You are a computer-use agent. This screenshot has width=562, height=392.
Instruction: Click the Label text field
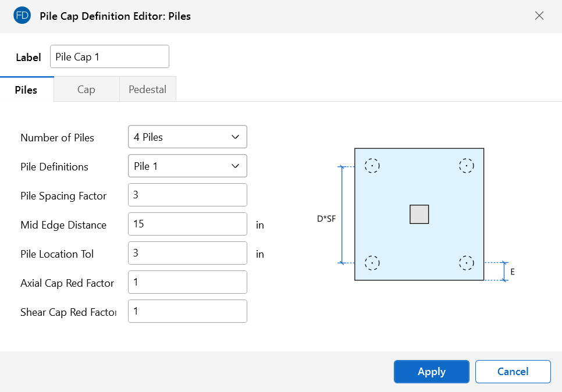(x=109, y=57)
